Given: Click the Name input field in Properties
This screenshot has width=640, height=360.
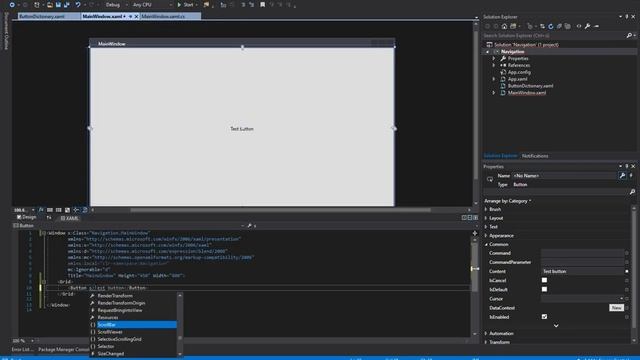Looking at the screenshot, I should pos(564,176).
